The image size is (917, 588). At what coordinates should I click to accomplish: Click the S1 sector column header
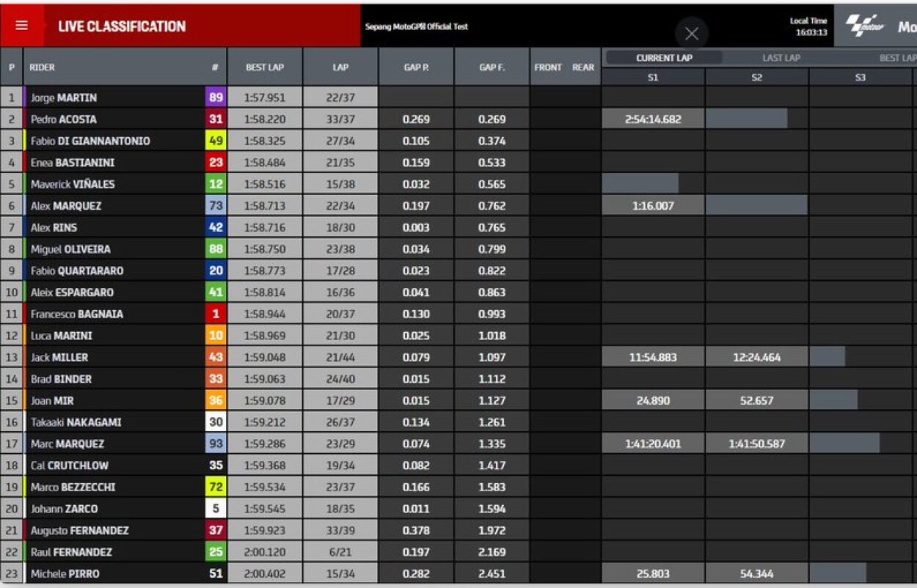653,77
